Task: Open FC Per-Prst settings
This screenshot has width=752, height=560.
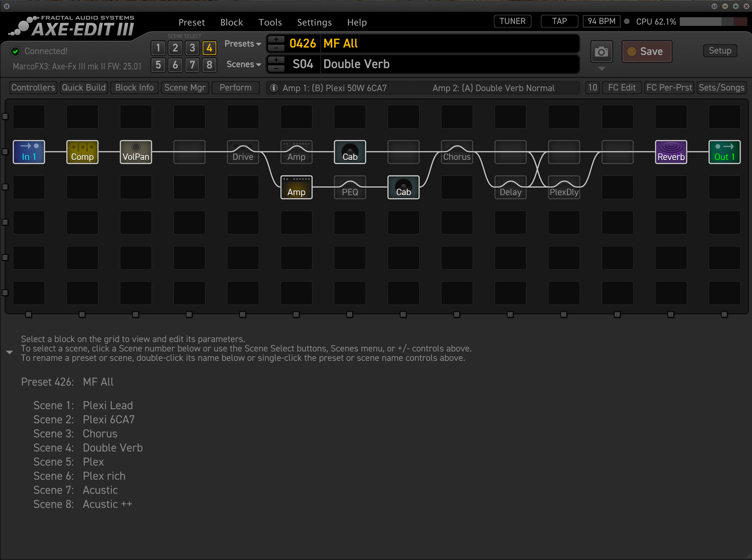Action: [669, 88]
